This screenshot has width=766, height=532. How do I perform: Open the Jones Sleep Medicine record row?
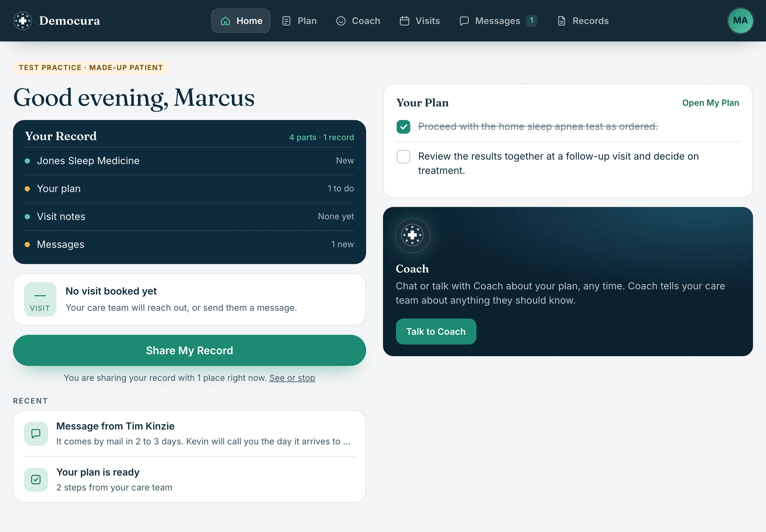pos(190,161)
